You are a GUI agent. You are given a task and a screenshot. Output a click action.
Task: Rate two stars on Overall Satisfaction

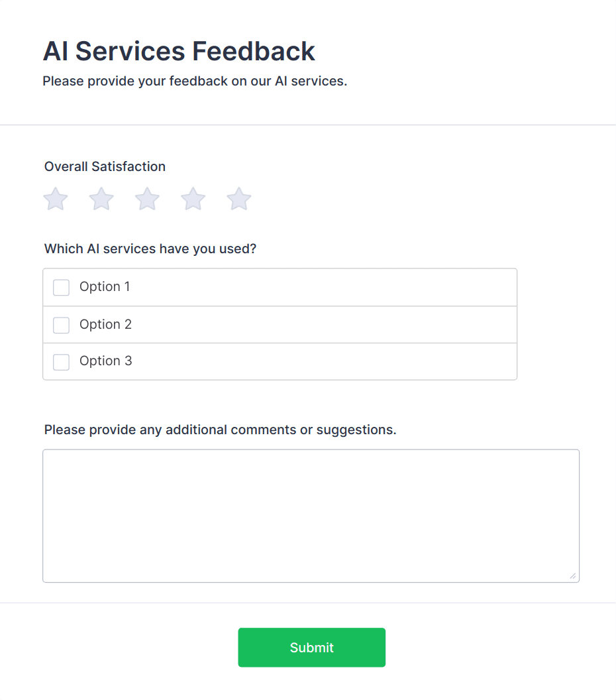click(101, 198)
